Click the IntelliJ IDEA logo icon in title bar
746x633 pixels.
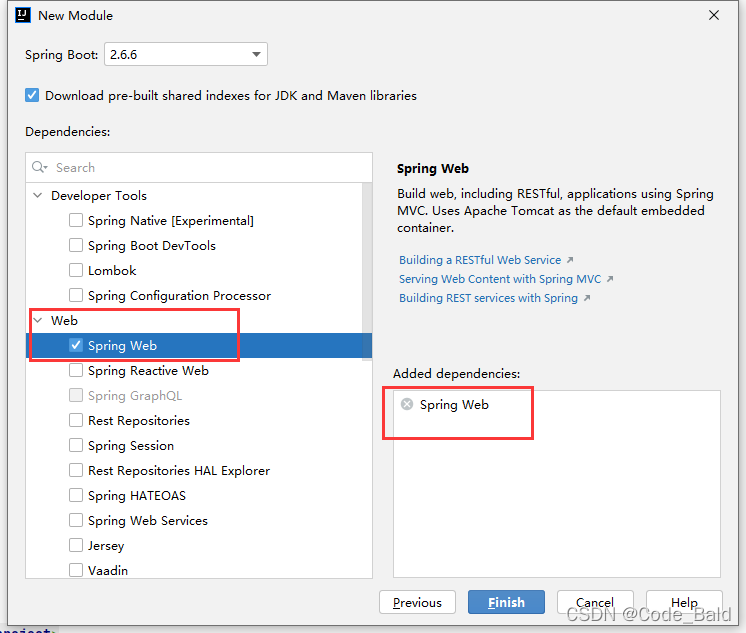tap(22, 15)
